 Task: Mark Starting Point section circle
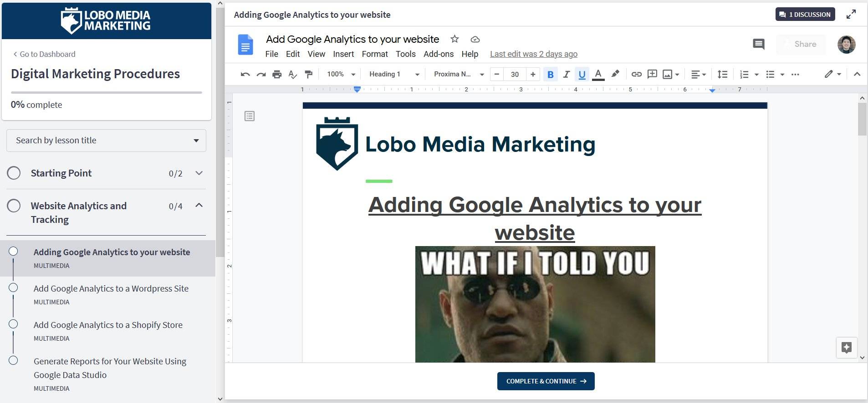14,173
